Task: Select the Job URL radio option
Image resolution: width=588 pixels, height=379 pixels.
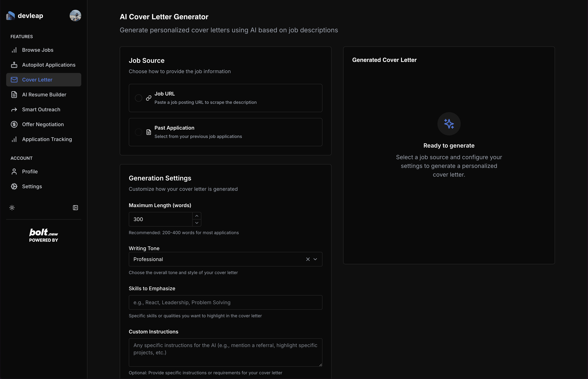Action: pos(138,98)
